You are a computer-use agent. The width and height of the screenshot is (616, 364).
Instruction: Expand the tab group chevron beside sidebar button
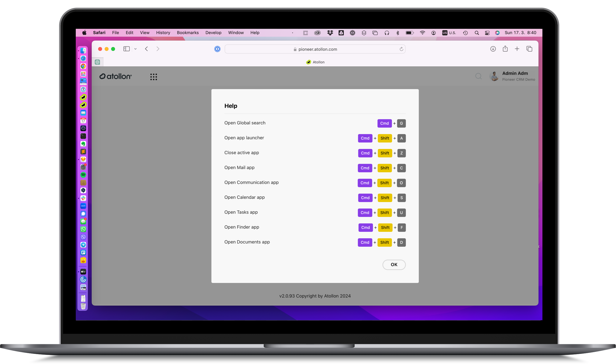click(135, 49)
